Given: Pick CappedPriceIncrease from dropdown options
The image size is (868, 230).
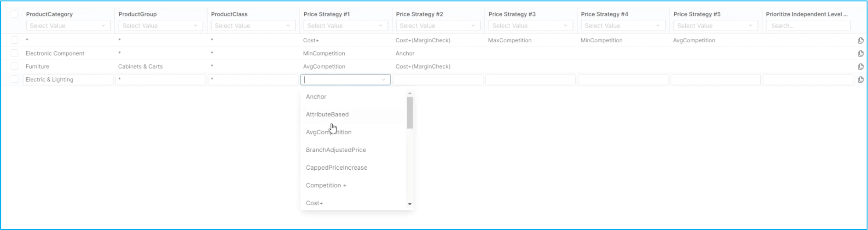Looking at the screenshot, I should point(336,167).
